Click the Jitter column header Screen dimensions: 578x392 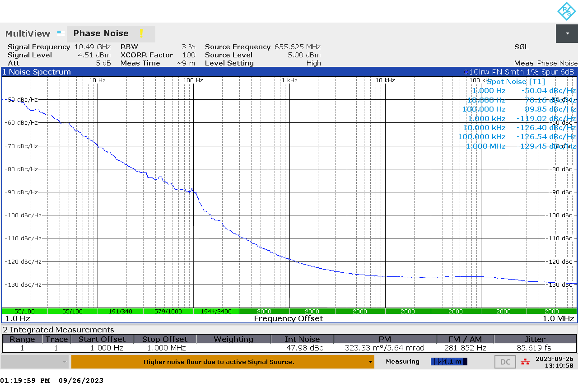pyautogui.click(x=535, y=339)
